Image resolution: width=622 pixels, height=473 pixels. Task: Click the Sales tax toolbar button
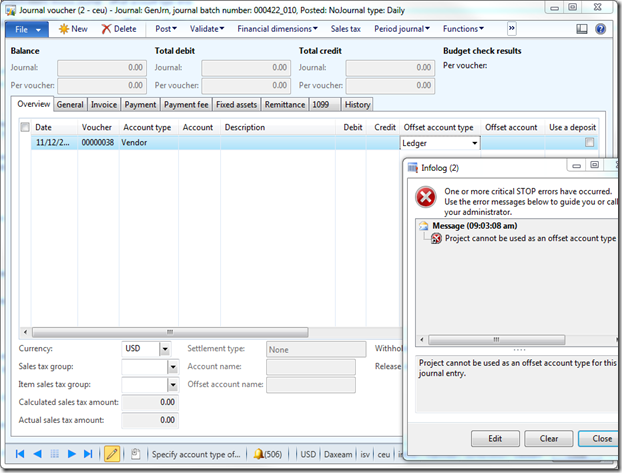(x=346, y=29)
